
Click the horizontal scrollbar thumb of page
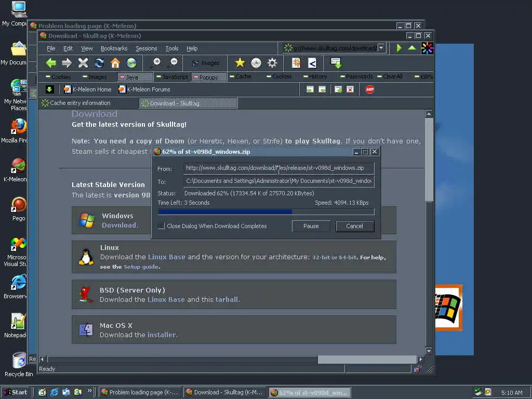point(367,359)
